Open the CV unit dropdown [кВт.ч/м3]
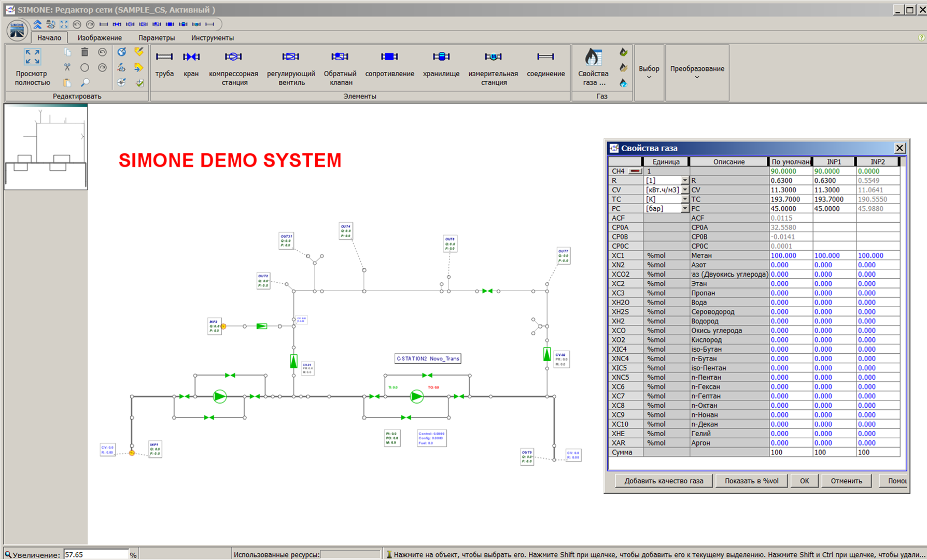 coord(685,190)
